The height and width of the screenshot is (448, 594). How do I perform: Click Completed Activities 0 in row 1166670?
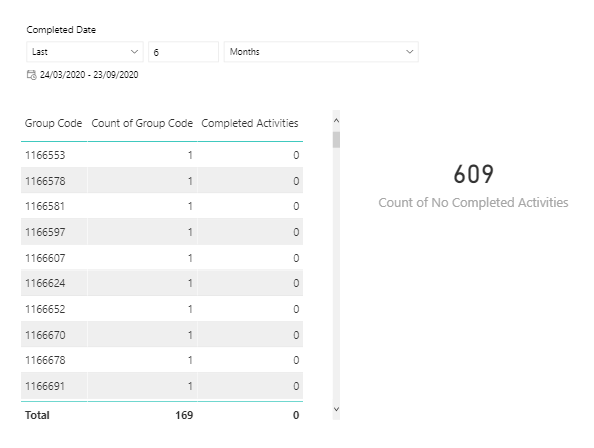coord(296,335)
